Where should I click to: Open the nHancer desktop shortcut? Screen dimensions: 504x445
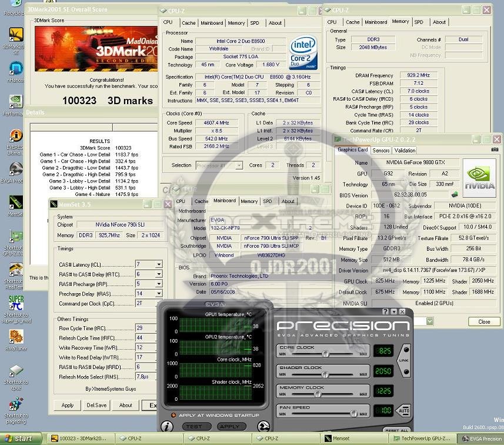16,68
